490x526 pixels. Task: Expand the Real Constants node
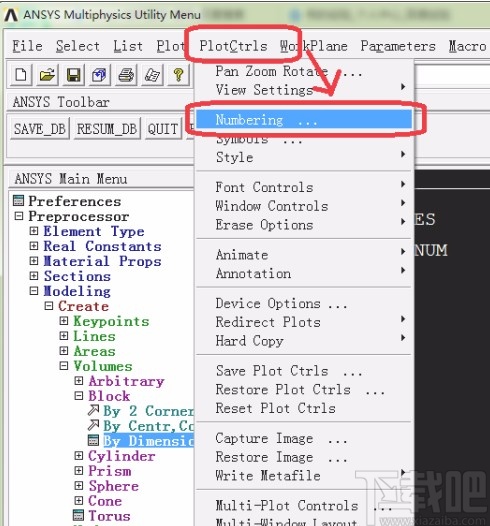tap(34, 246)
